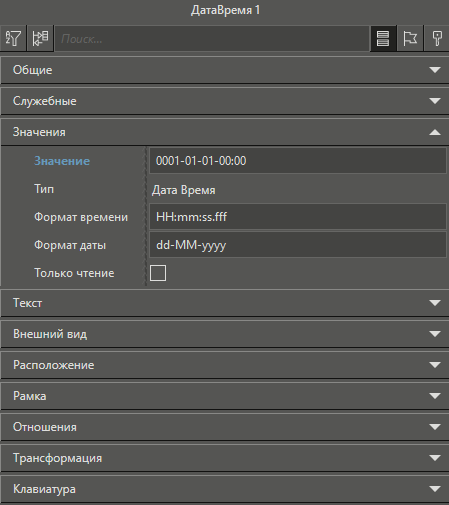Viewport: 449px width, 505px height.
Task: Expand the Расположение section
Action: pos(225,365)
